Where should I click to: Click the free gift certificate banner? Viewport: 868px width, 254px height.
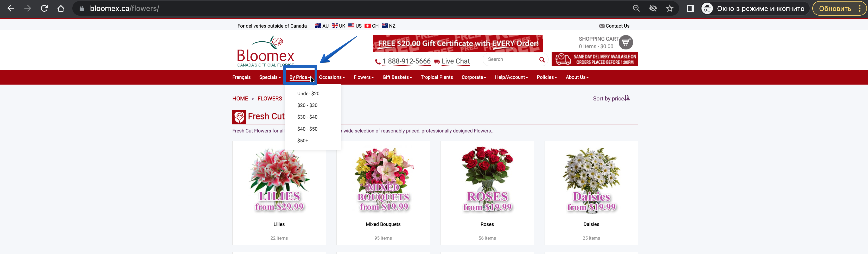(x=458, y=43)
